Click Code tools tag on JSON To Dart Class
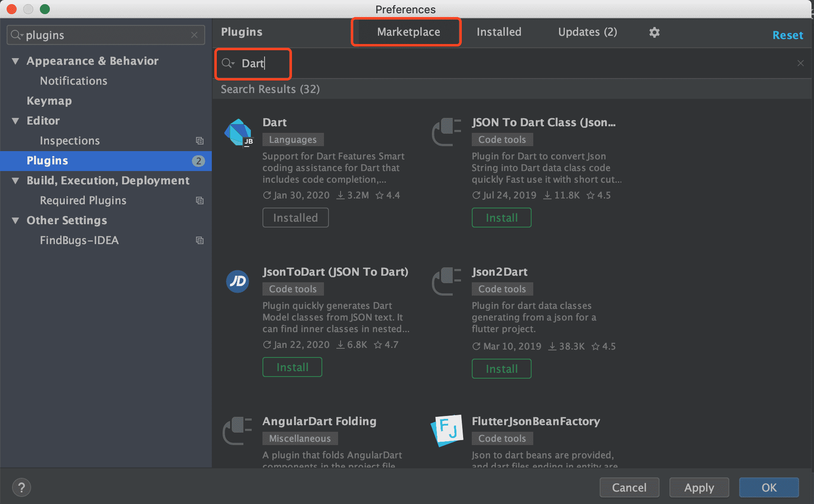Viewport: 814px width, 504px height. [502, 139]
